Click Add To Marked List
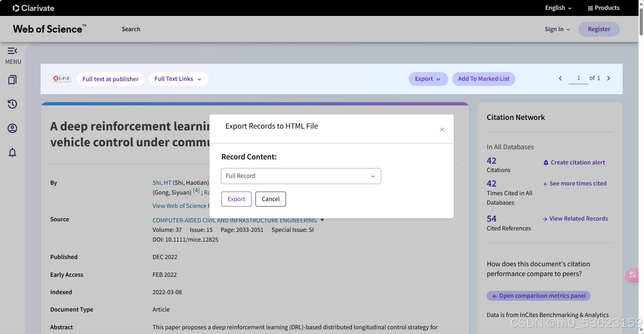Image resolution: width=644 pixels, height=334 pixels. 483,79
